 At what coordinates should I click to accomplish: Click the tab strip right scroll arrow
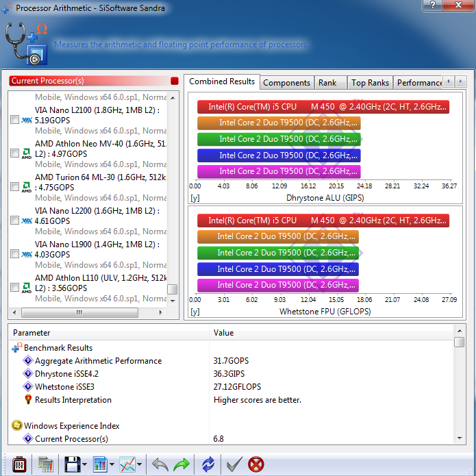pyautogui.click(x=460, y=82)
